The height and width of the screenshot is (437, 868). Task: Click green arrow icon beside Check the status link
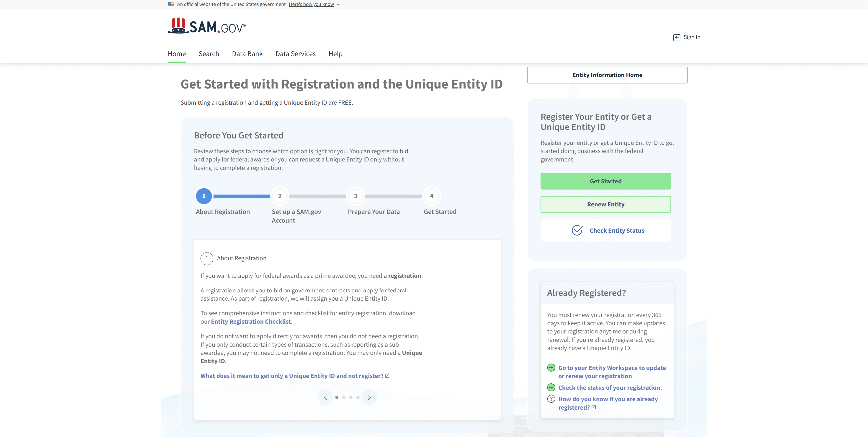[x=551, y=388]
